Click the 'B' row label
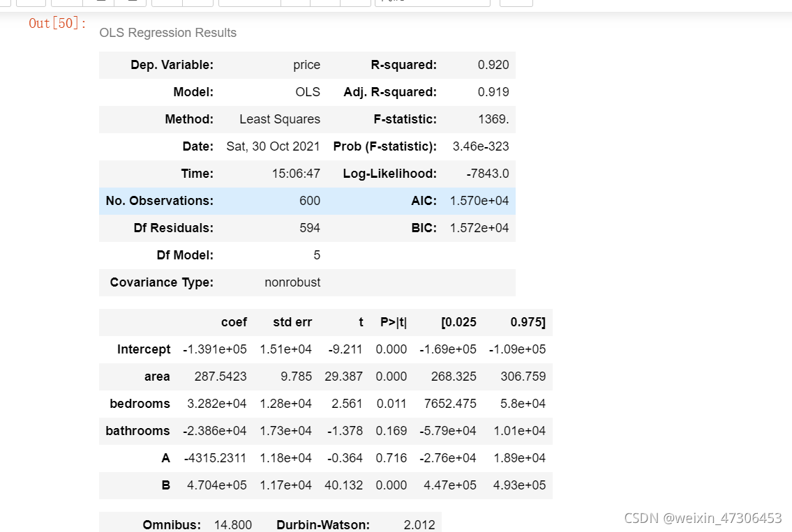The image size is (792, 532). [x=165, y=486]
